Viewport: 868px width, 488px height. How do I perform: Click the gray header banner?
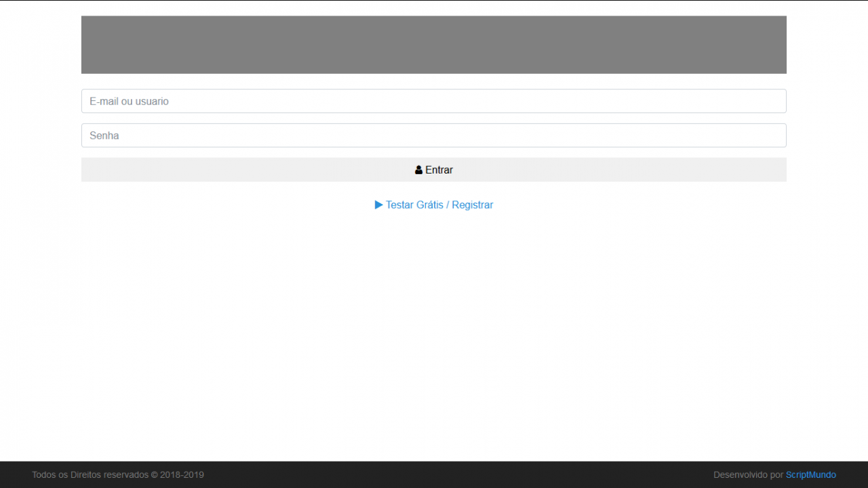tap(434, 45)
